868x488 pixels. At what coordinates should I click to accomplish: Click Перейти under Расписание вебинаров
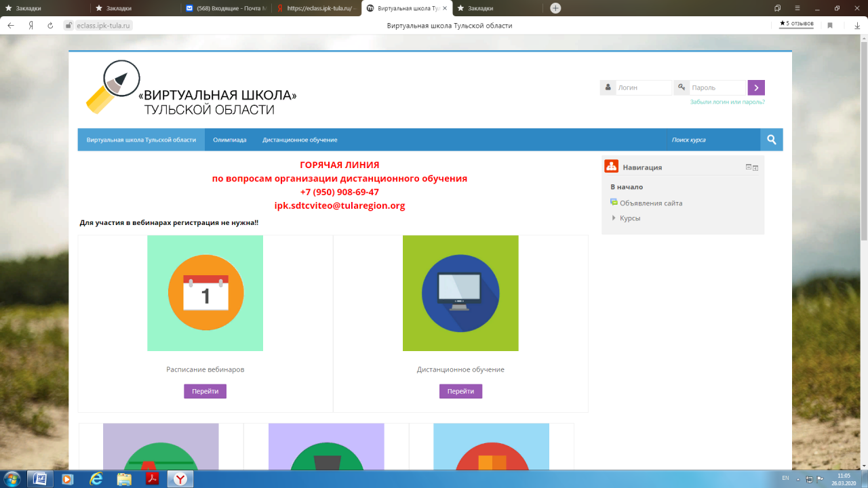(x=205, y=391)
